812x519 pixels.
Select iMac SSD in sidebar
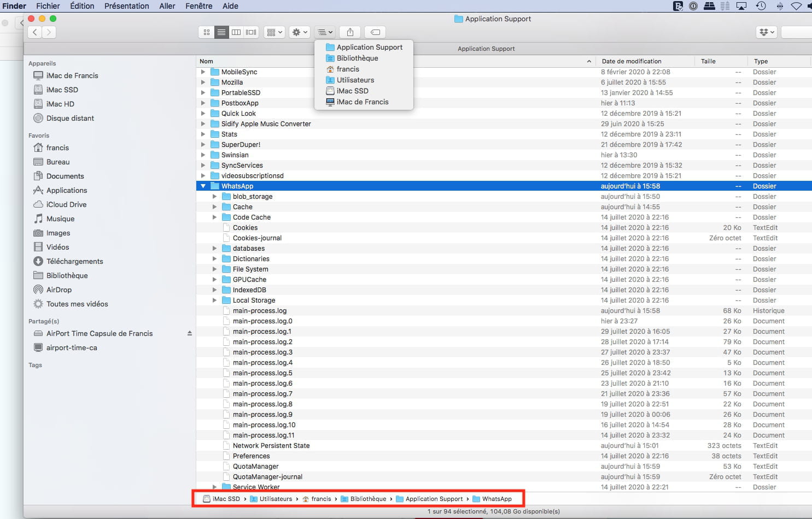(62, 90)
